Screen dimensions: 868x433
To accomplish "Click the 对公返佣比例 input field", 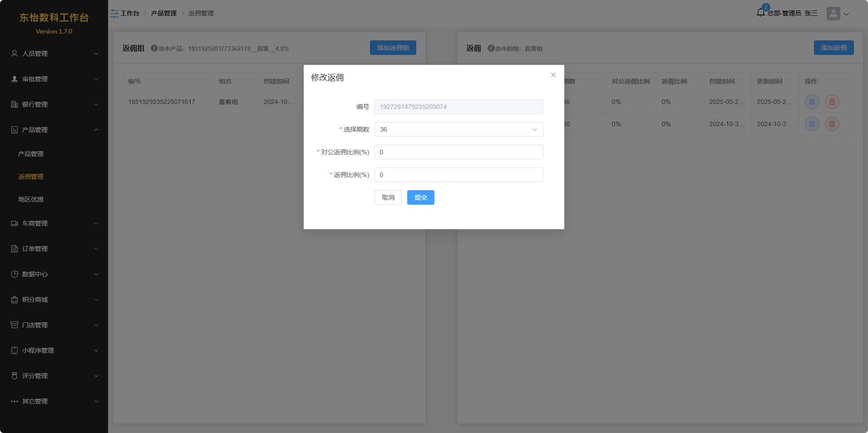I will pyautogui.click(x=459, y=152).
